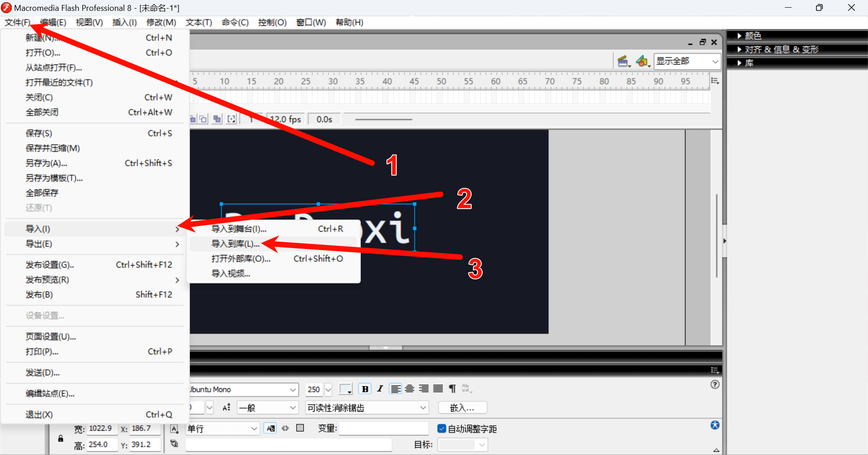This screenshot has height=455, width=868.
Task: Select 保存(S) from file menu
Action: pyautogui.click(x=95, y=133)
